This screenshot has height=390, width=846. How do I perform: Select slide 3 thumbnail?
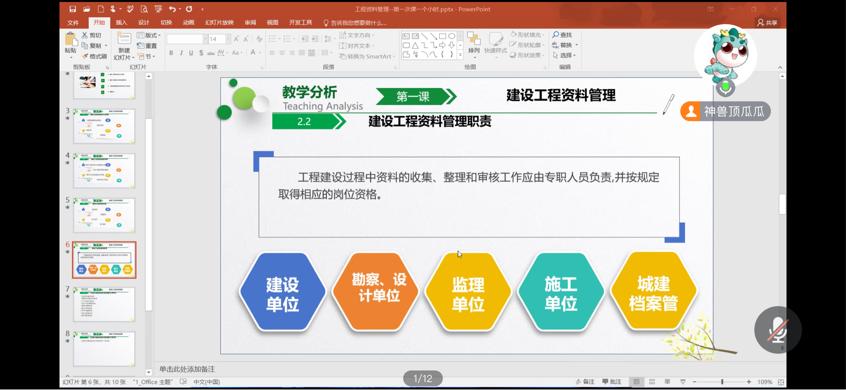click(x=104, y=126)
